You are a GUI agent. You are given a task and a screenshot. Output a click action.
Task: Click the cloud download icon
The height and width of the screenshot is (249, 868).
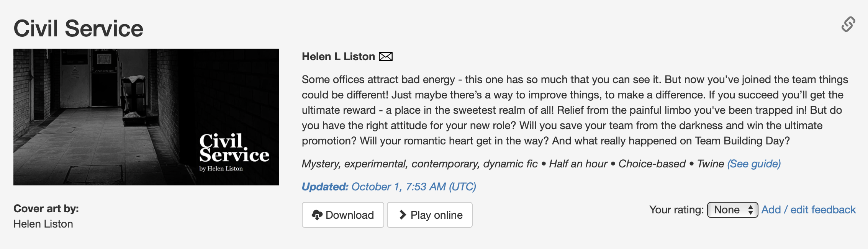tap(317, 215)
